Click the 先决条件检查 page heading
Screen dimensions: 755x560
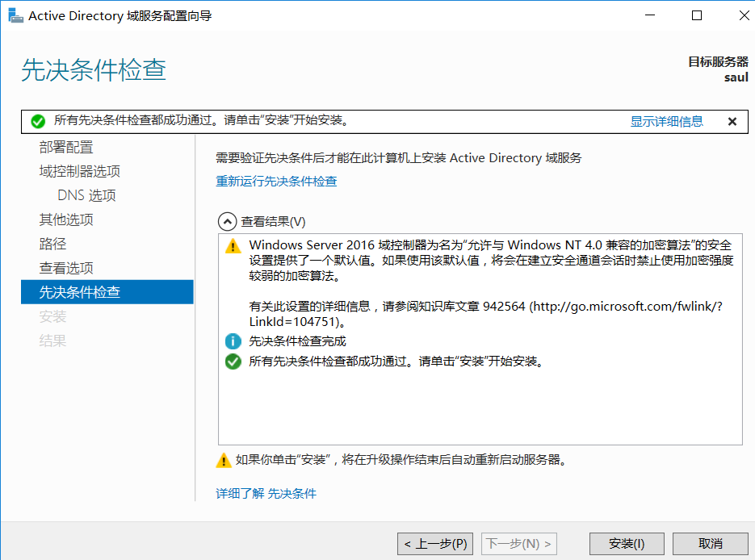(94, 69)
